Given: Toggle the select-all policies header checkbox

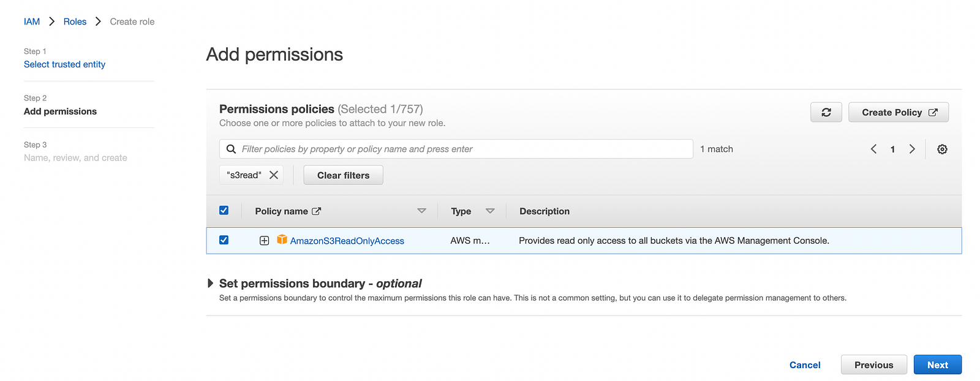Looking at the screenshot, I should click(224, 210).
